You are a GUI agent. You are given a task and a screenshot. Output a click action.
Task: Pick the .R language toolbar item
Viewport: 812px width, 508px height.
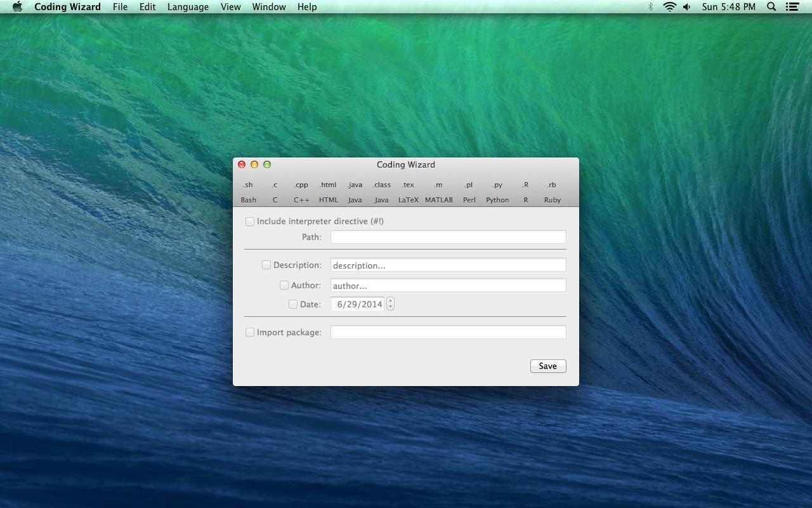(525, 192)
